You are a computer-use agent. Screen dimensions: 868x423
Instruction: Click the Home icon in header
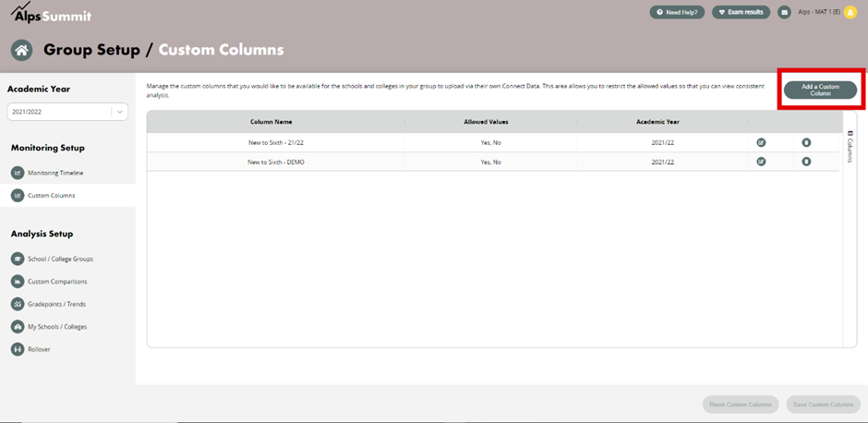point(21,51)
